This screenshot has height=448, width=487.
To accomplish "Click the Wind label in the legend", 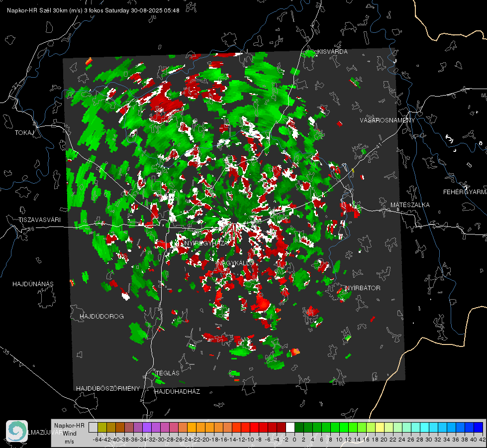I will pyautogui.click(x=70, y=434).
